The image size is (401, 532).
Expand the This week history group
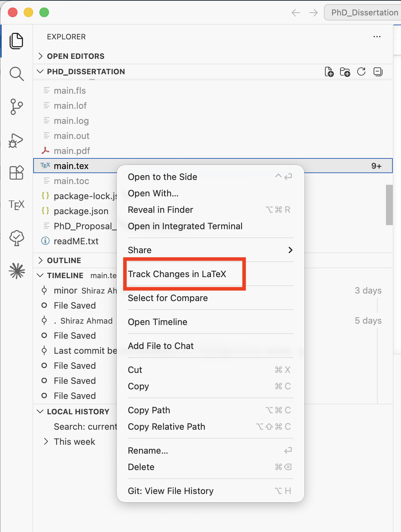click(x=46, y=442)
